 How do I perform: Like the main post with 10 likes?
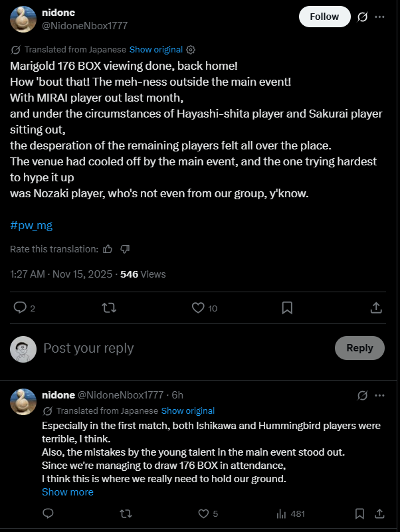pyautogui.click(x=198, y=308)
